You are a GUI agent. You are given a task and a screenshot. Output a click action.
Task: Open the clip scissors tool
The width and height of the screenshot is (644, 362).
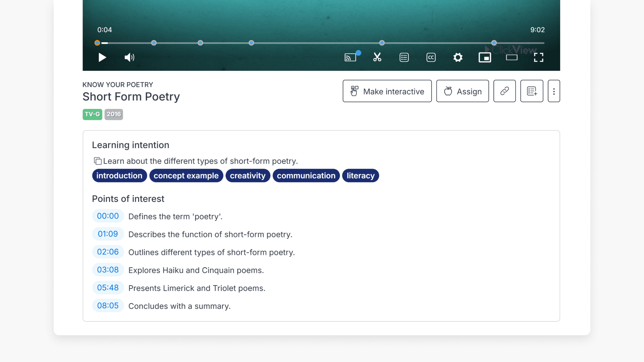377,57
